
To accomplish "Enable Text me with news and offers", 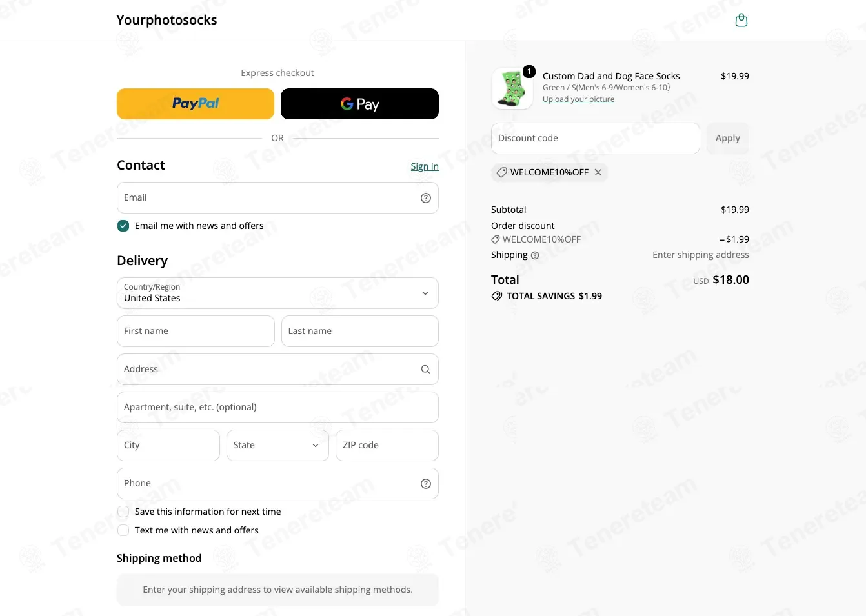I will pyautogui.click(x=123, y=530).
